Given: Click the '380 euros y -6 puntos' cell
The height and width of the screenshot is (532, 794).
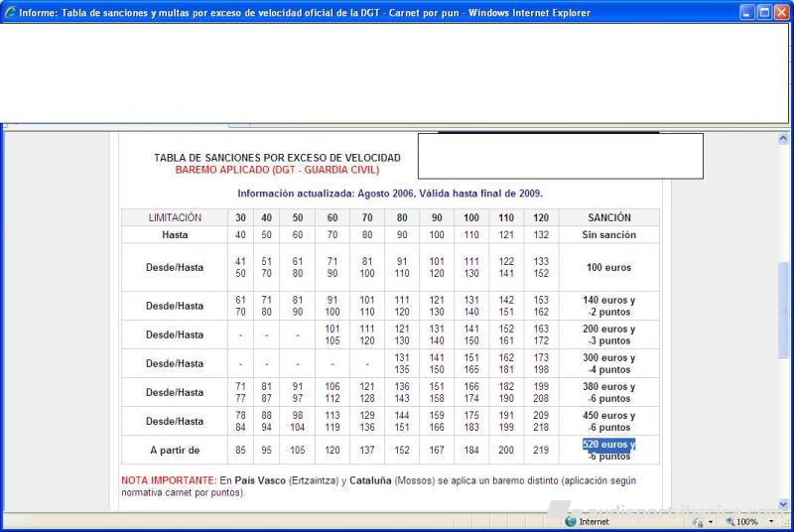Looking at the screenshot, I should tap(609, 392).
